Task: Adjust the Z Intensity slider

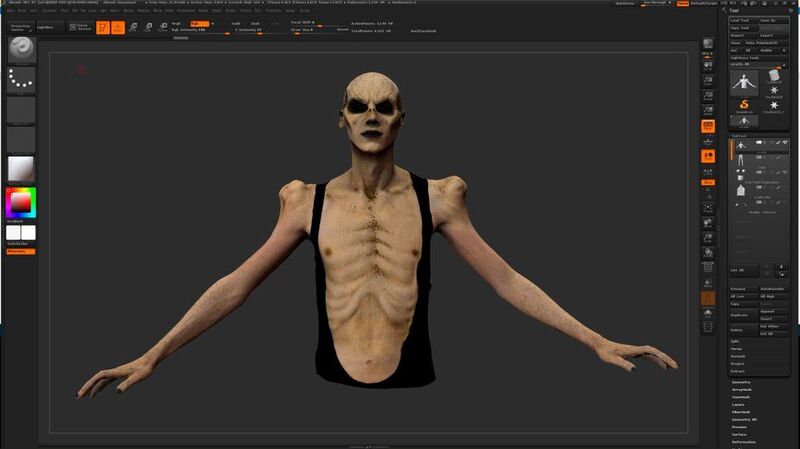Action: tap(259, 30)
